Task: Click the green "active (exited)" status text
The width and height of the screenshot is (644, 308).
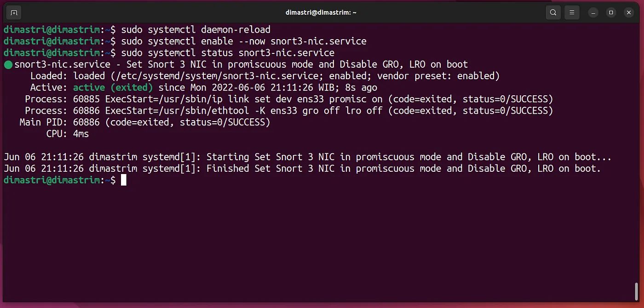Action: click(113, 87)
